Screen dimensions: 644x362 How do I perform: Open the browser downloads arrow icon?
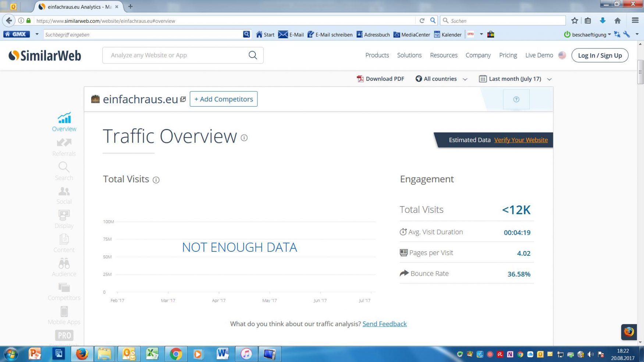602,21
